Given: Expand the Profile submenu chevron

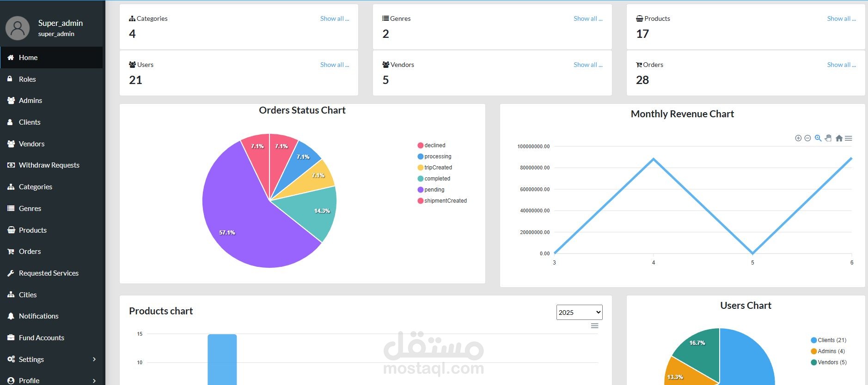Looking at the screenshot, I should pos(94,381).
